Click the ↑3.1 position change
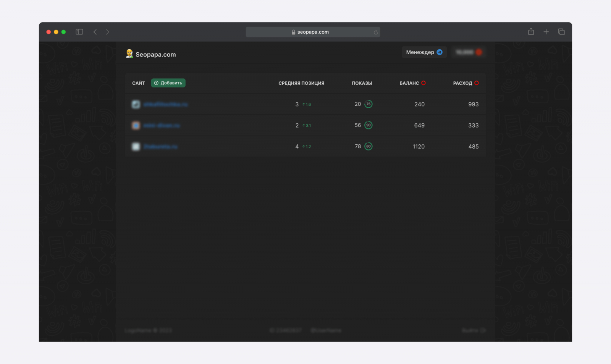This screenshot has height=364, width=611. click(307, 126)
